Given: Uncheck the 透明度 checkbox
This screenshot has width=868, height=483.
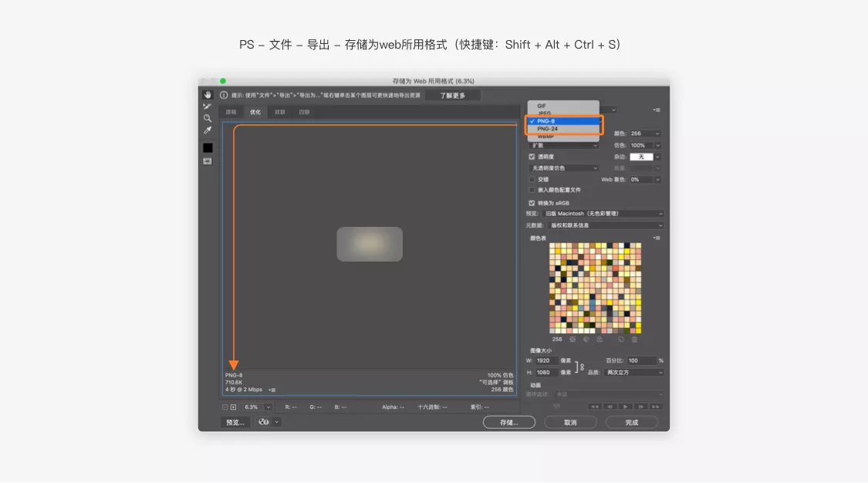Looking at the screenshot, I should pyautogui.click(x=532, y=157).
